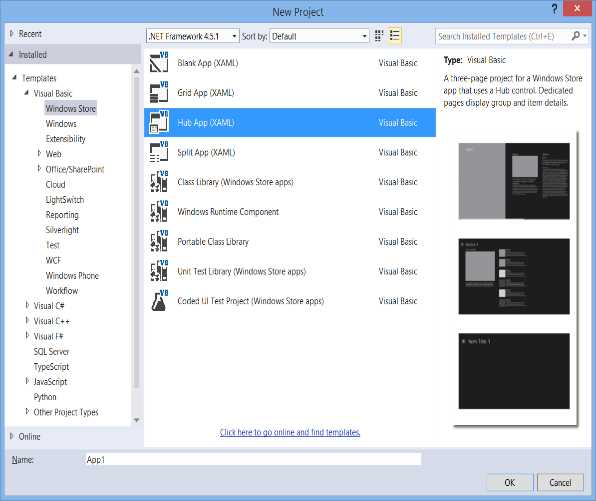The image size is (596, 501).
Task: Expand the Visual F# node
Action: 27,336
